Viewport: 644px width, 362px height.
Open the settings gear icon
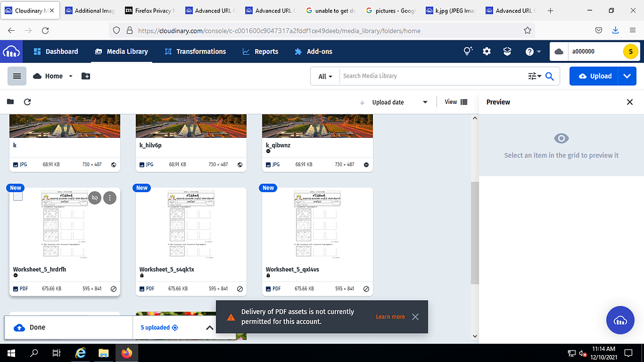[x=487, y=52]
